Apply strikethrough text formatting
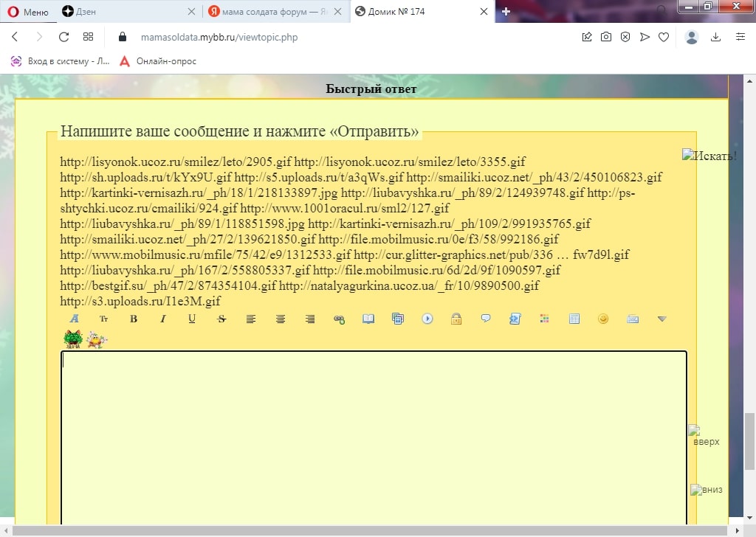Image resolution: width=756 pixels, height=537 pixels. coord(221,319)
